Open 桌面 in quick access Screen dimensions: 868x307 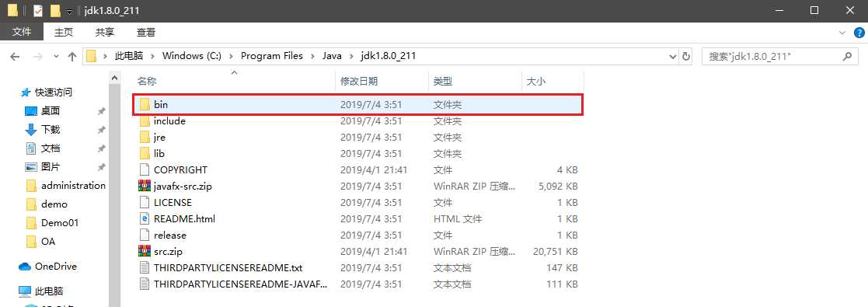tap(51, 111)
